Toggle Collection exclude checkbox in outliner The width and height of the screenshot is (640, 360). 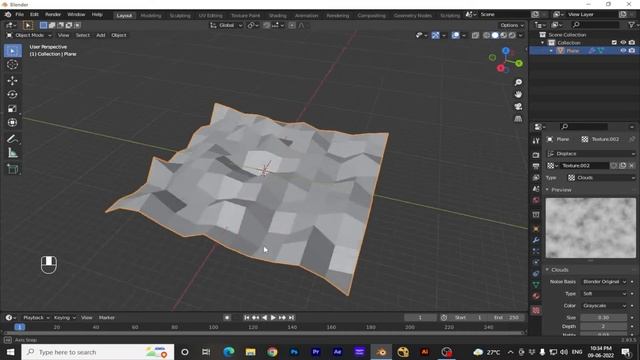(614, 42)
